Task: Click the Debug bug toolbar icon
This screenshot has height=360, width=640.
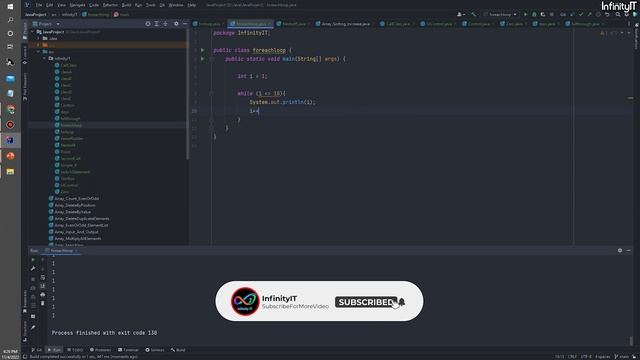Action: tap(534, 14)
